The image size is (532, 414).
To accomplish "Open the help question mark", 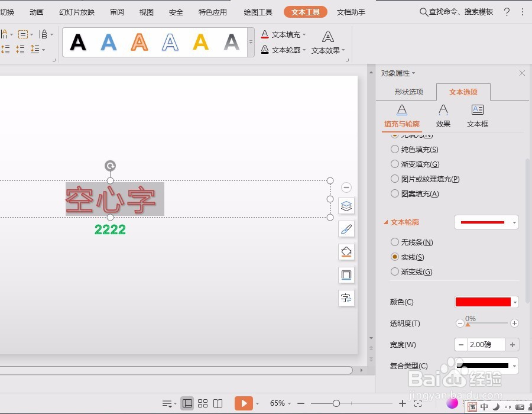I will (x=507, y=12).
